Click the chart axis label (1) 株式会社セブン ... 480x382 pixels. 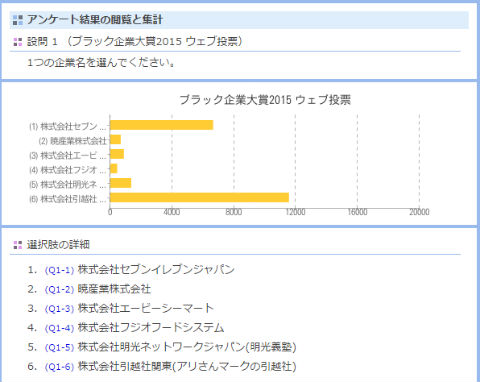(x=68, y=126)
